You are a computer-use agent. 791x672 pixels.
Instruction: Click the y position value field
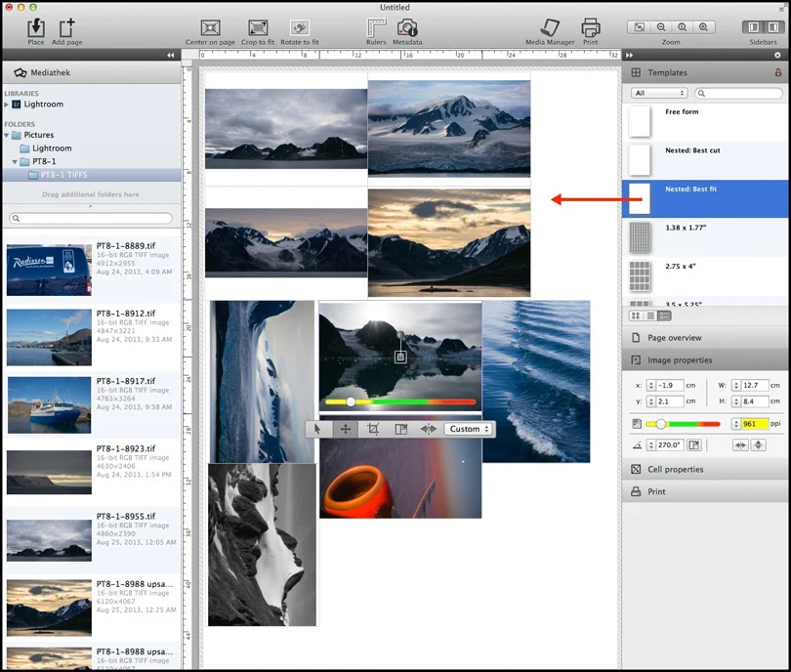pos(670,401)
